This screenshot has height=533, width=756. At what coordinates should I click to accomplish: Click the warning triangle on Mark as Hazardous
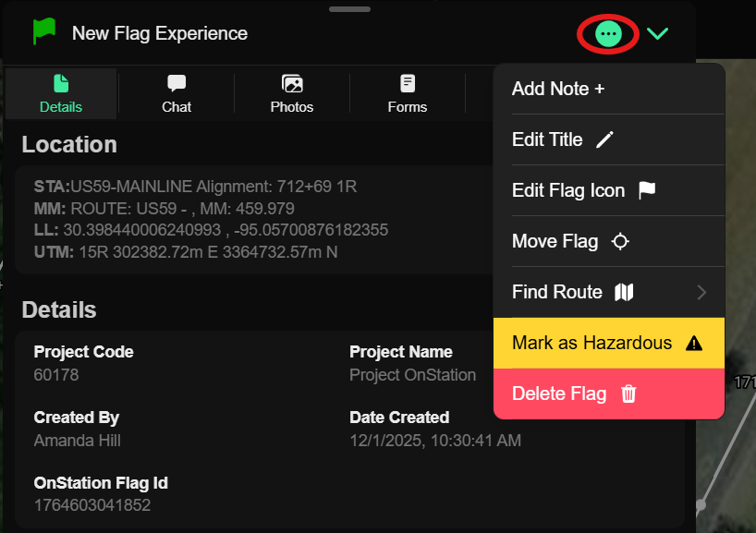(694, 343)
